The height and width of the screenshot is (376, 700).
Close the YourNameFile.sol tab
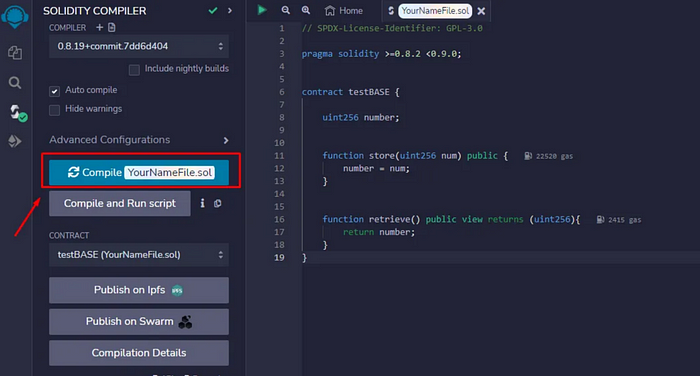[481, 11]
